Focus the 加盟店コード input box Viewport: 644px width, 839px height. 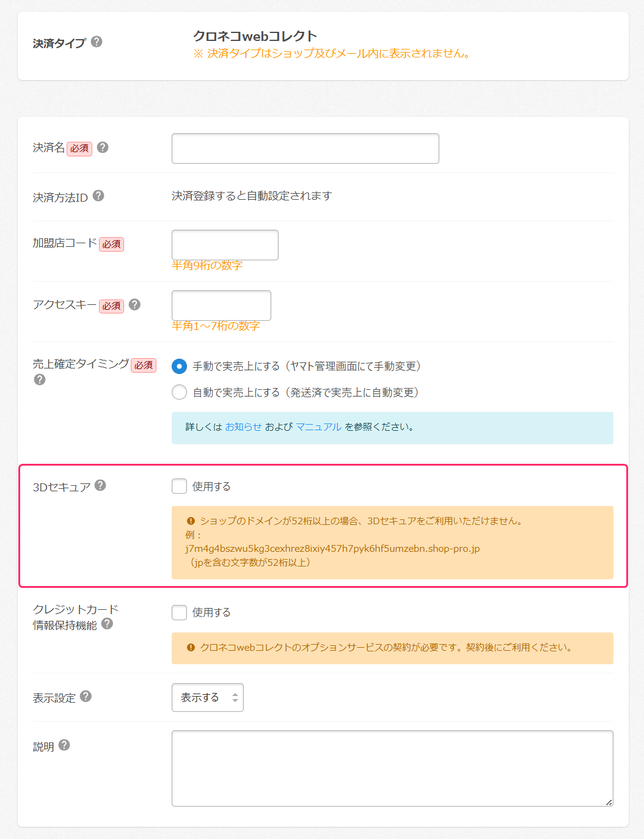tap(224, 244)
